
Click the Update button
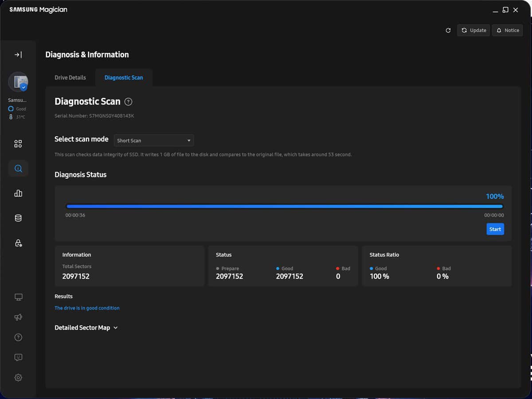tap(473, 30)
